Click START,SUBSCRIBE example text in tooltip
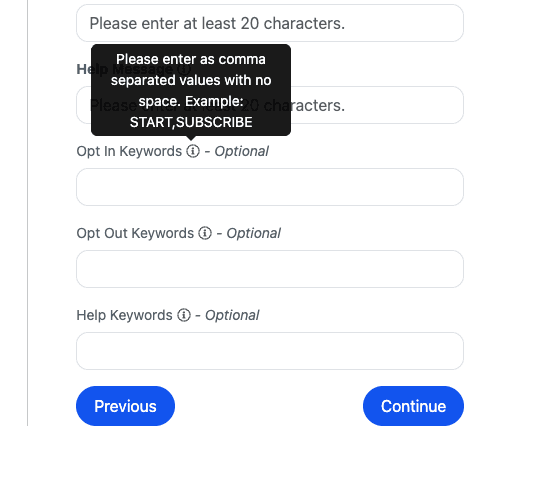This screenshot has width=541, height=488. click(191, 122)
